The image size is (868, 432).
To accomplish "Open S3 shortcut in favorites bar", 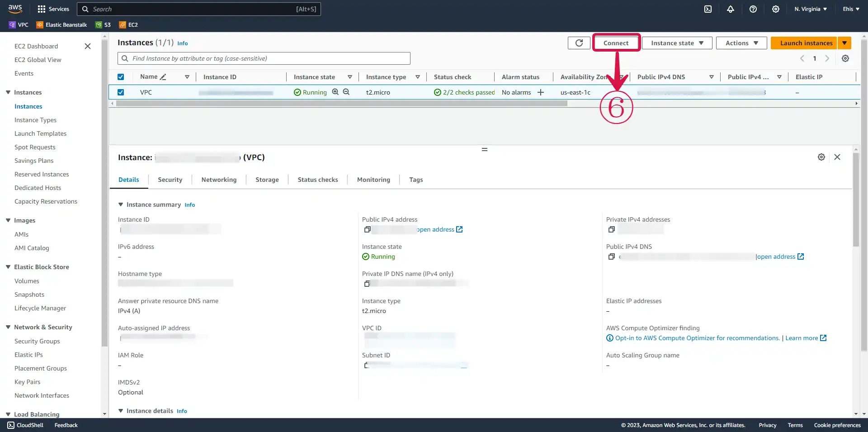I will [x=103, y=25].
